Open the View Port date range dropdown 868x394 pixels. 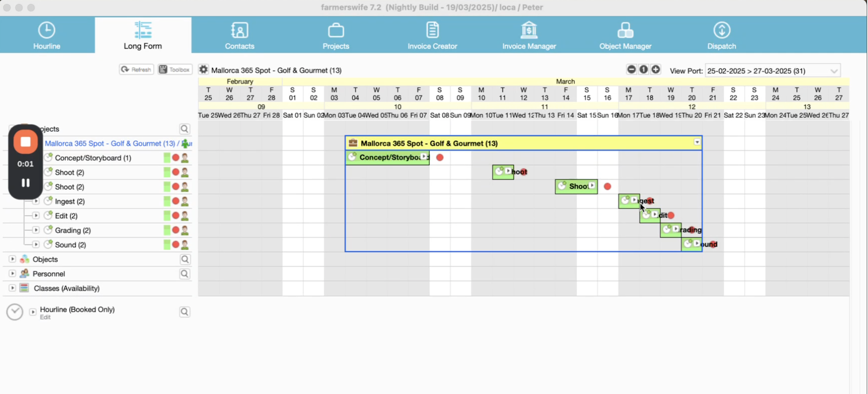pos(834,71)
